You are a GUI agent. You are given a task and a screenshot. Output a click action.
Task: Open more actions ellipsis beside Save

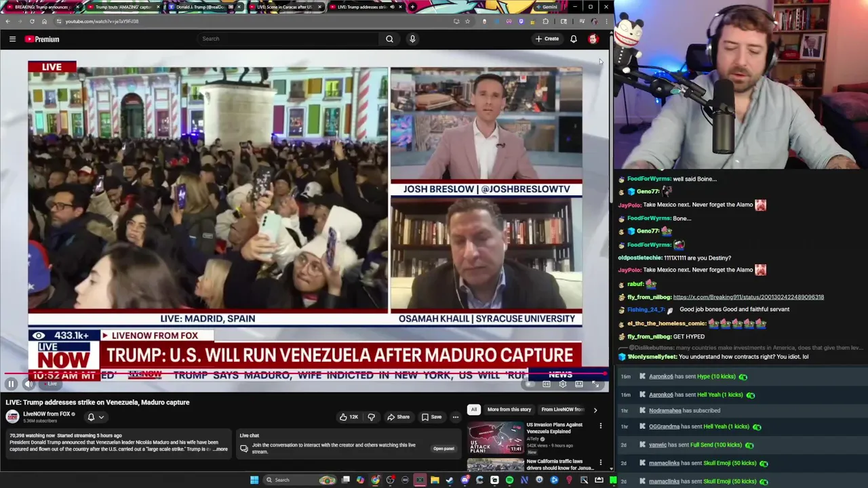click(x=456, y=417)
